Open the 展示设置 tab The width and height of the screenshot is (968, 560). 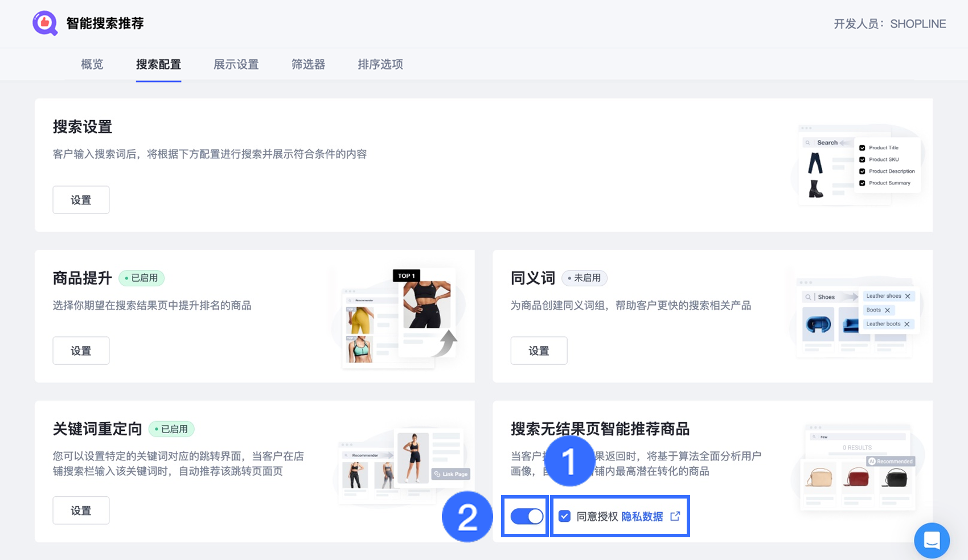click(236, 64)
